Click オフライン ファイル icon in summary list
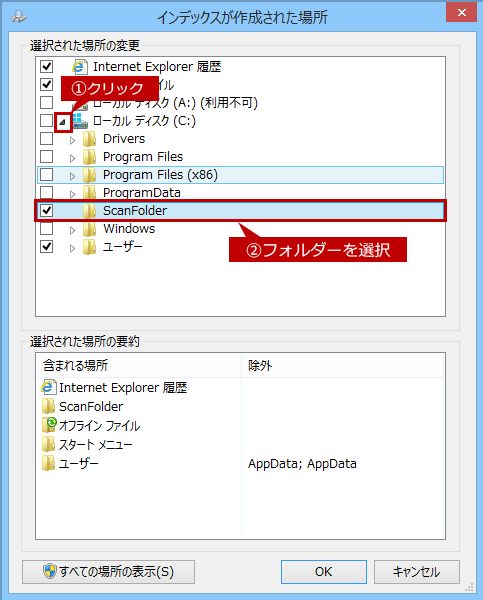Screen dimensions: 483x600 49,425
